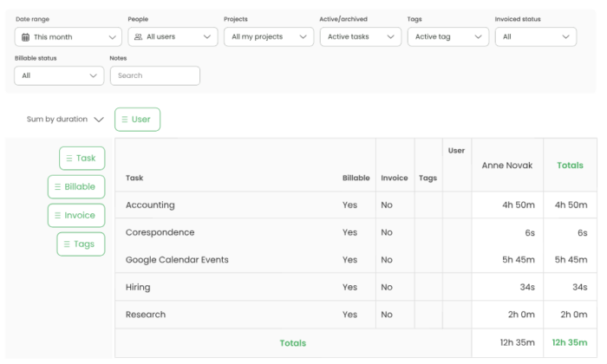
Task: Click the Notes search field
Action: pyautogui.click(x=155, y=75)
